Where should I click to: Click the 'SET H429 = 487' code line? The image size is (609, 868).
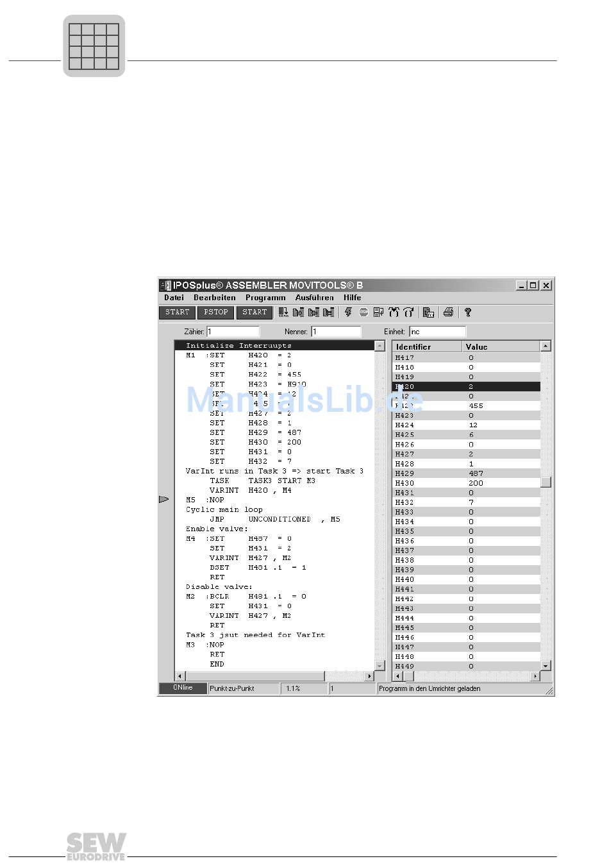click(255, 432)
